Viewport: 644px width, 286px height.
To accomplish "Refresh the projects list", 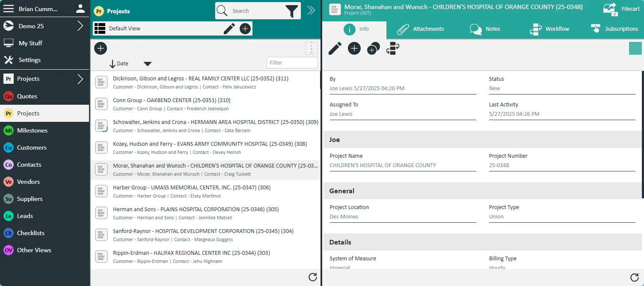I will click(x=313, y=277).
